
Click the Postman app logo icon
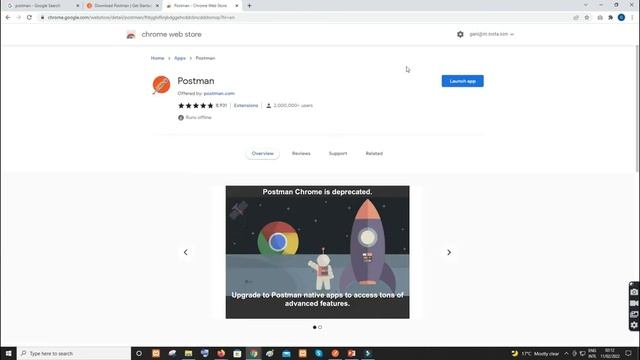click(x=161, y=85)
